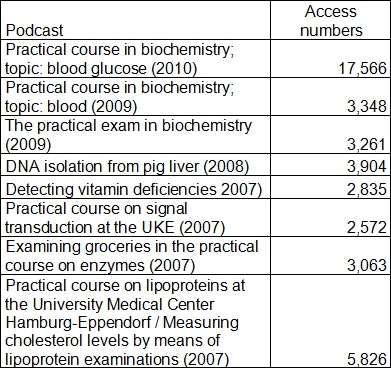
Task: Select the 3,261 value cell
Action: [x=330, y=135]
